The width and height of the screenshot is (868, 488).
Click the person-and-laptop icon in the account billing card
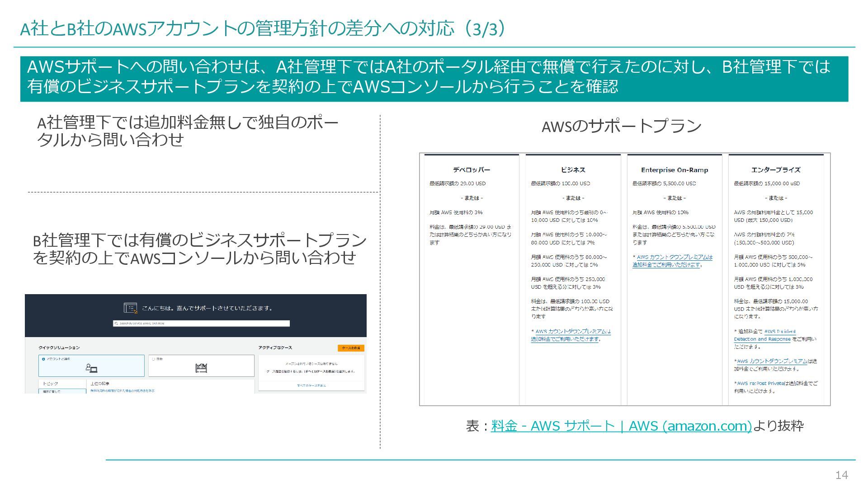point(91,368)
